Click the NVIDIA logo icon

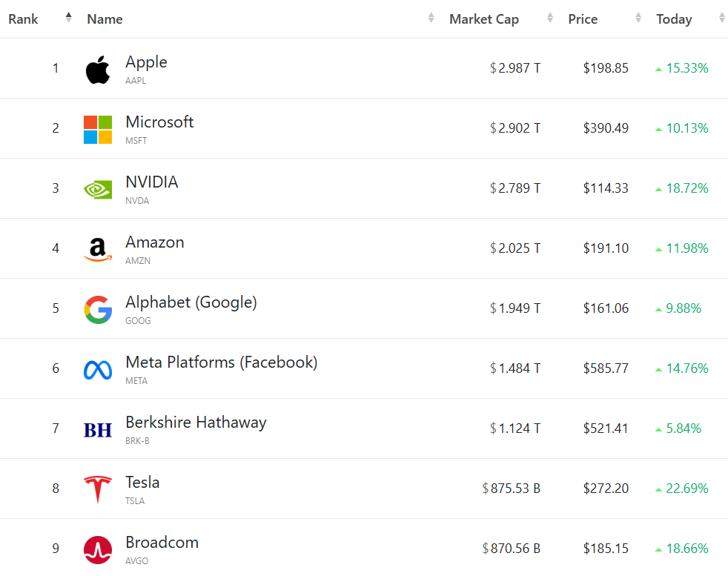pyautogui.click(x=97, y=190)
